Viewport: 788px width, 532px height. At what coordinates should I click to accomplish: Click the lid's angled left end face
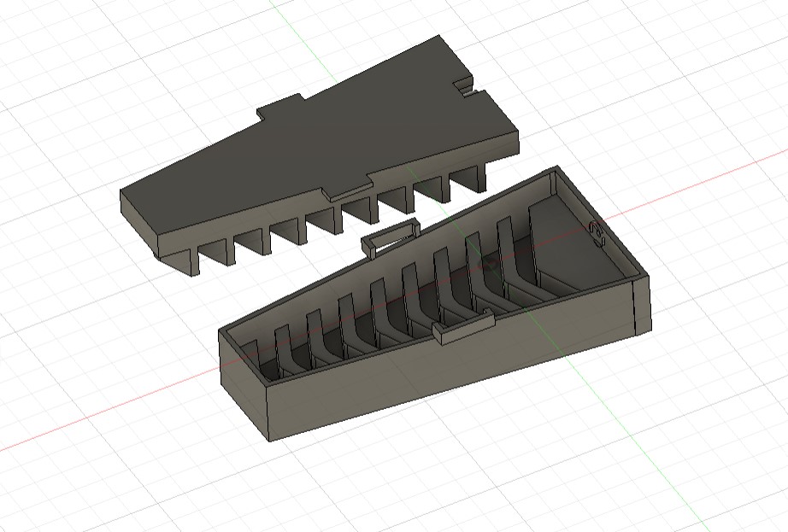click(138, 221)
